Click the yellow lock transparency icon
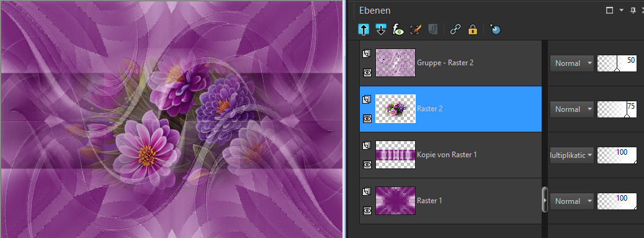644x238 pixels. [473, 29]
